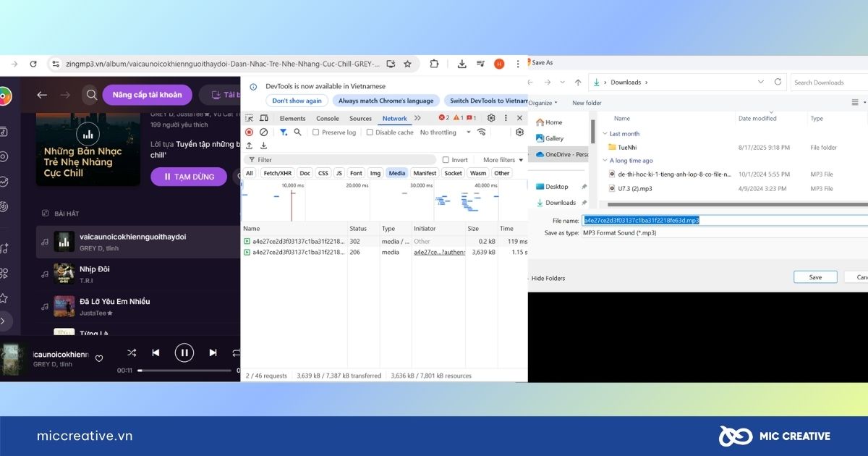Click New folder in Save As
The width and height of the screenshot is (868, 456).
(587, 103)
